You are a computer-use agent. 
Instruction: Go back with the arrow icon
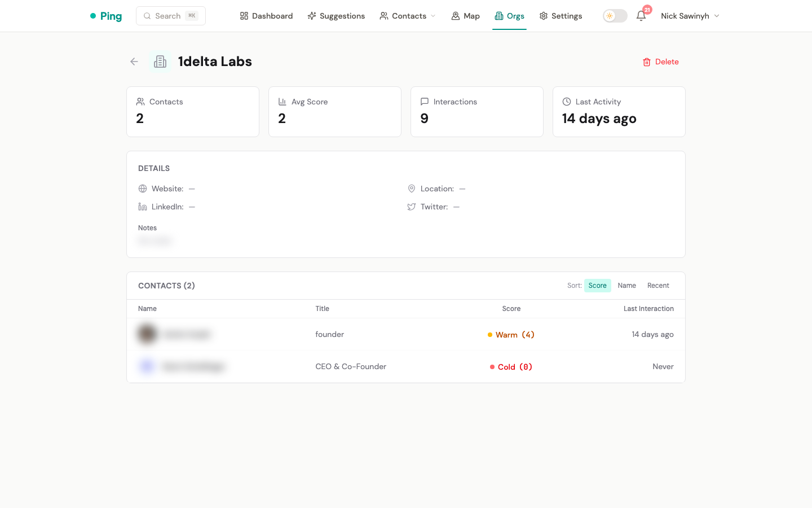click(x=134, y=62)
